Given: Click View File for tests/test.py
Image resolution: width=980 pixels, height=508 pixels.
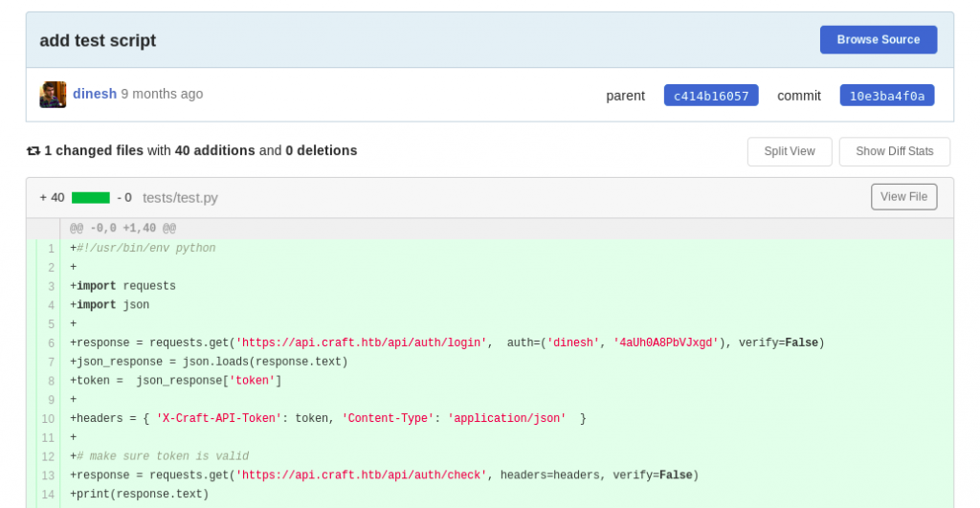Looking at the screenshot, I should 903,197.
